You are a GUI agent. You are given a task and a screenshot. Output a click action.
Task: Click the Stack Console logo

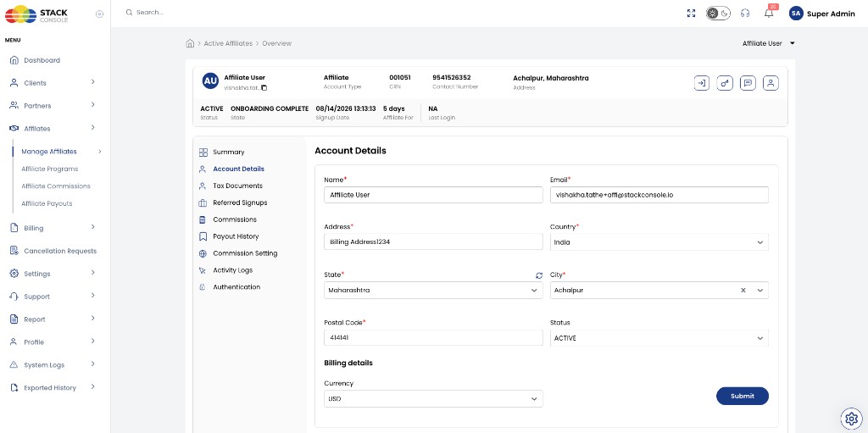tap(36, 14)
